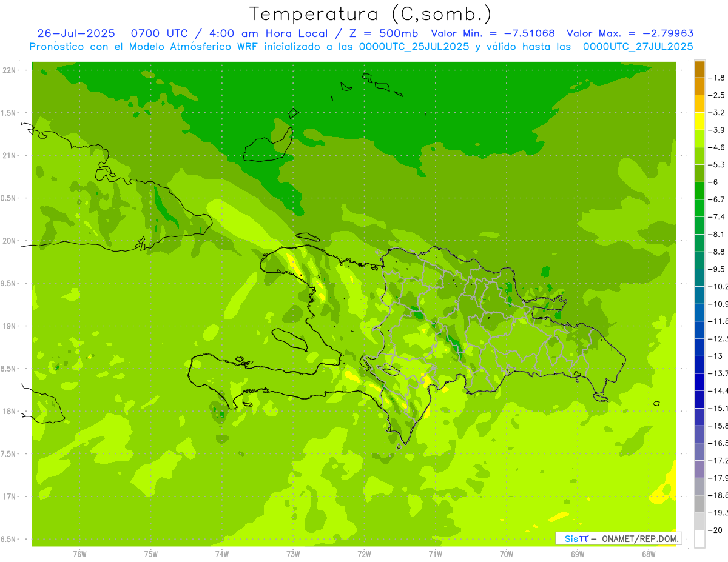Click the "-7.4" color scale label

click(717, 217)
